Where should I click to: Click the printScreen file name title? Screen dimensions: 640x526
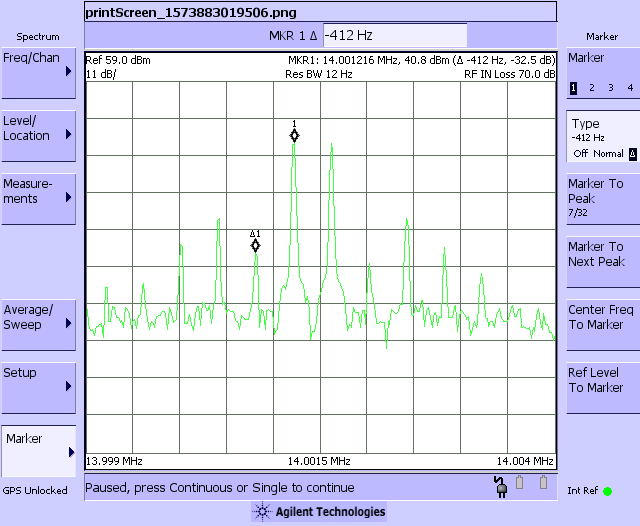191,13
